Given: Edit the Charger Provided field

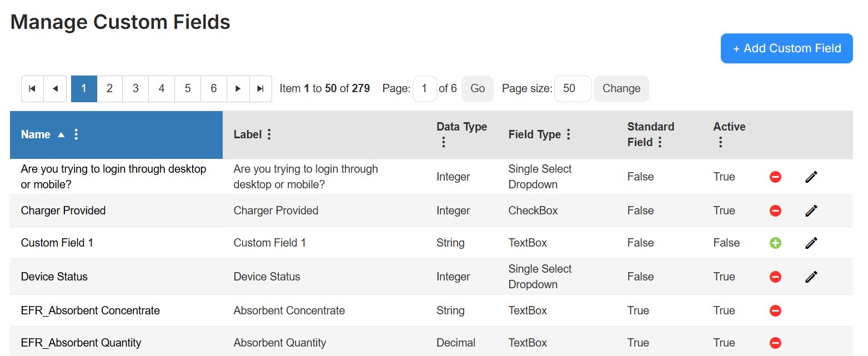Looking at the screenshot, I should pyautogui.click(x=811, y=210).
